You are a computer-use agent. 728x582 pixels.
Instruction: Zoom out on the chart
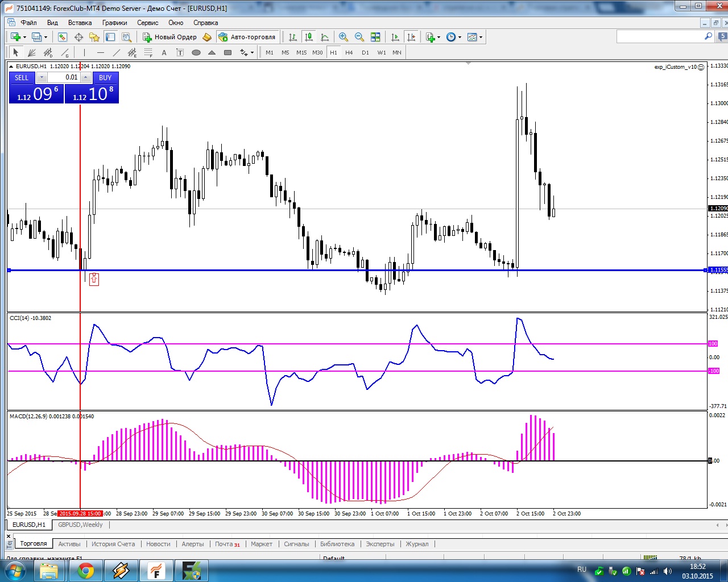[359, 37]
